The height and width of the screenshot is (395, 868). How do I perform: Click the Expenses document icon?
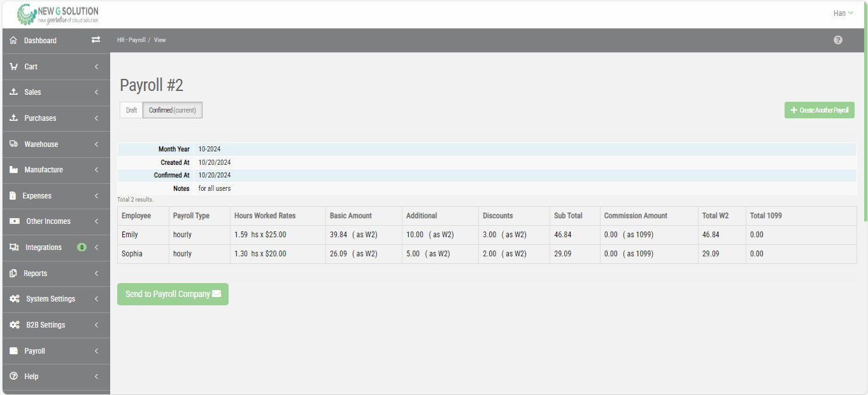13,196
